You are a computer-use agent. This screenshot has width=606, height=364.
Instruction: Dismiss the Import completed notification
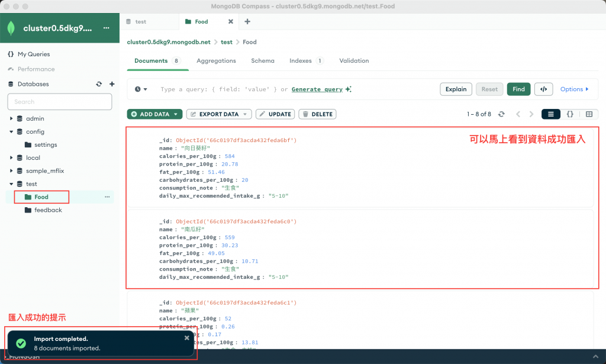click(x=186, y=338)
